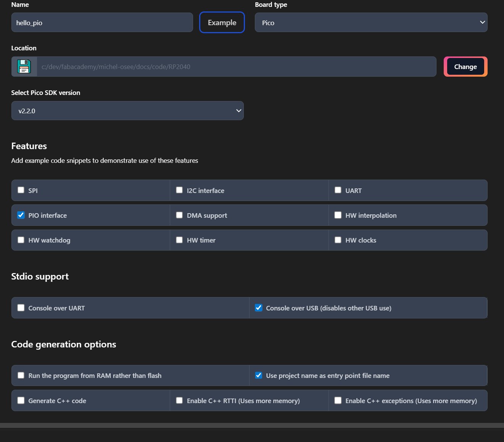Enable HW watchdog feature
504x442 pixels.
[x=21, y=240]
